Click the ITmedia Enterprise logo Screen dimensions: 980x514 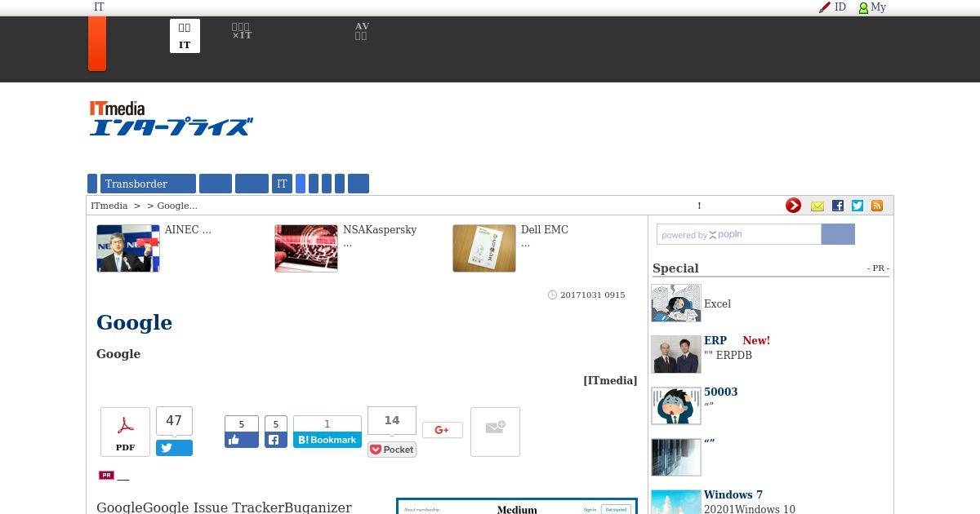tap(171, 118)
